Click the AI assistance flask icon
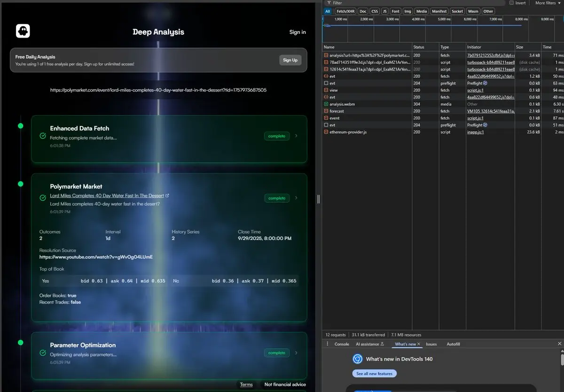 [382, 344]
